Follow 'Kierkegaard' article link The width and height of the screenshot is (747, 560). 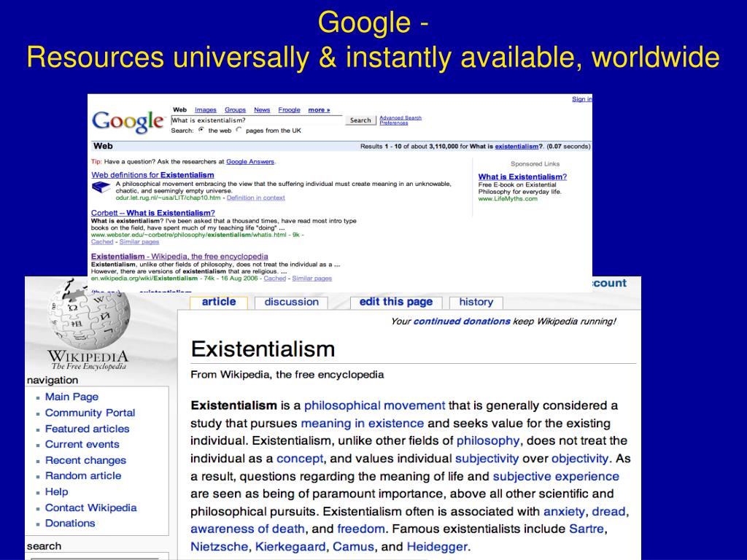pyautogui.click(x=290, y=547)
